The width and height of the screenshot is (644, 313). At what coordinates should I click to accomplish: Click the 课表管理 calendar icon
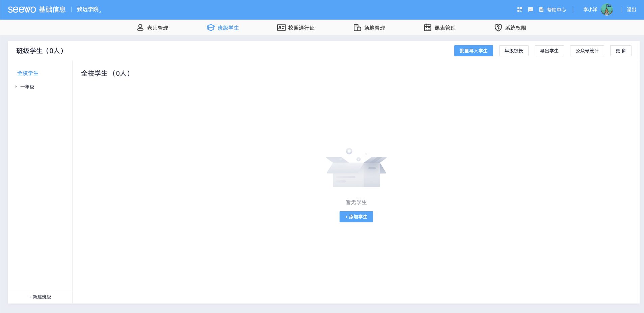point(428,28)
